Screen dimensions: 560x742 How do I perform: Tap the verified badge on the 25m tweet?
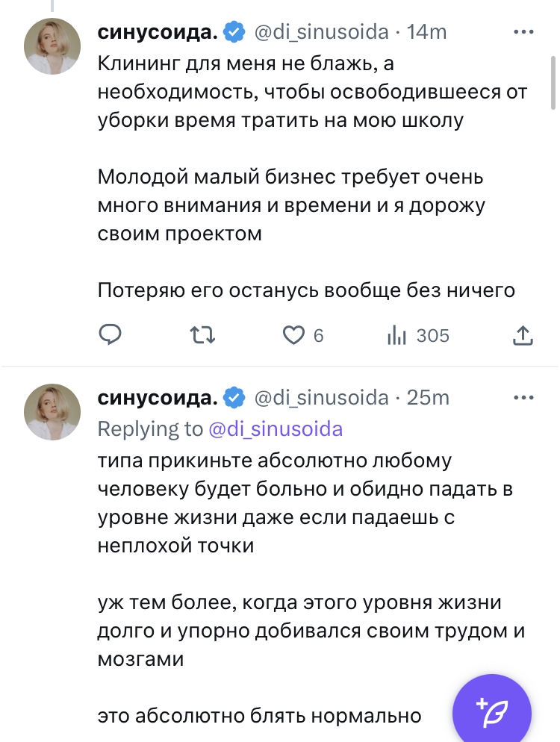(234, 398)
